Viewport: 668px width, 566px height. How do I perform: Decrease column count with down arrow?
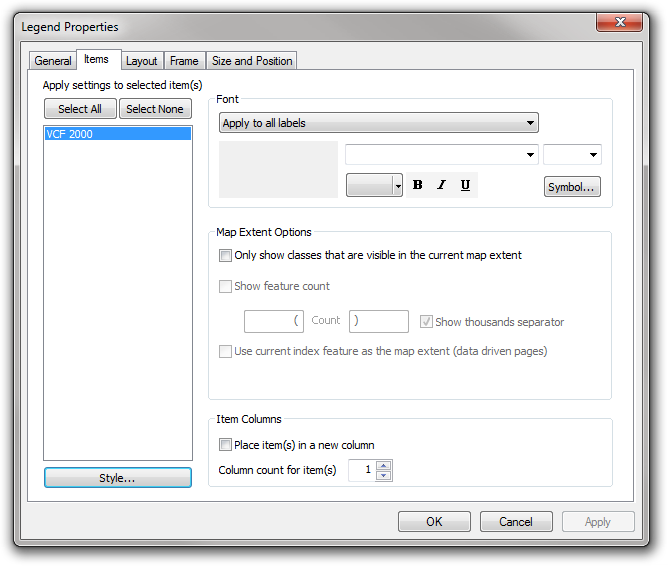click(384, 476)
